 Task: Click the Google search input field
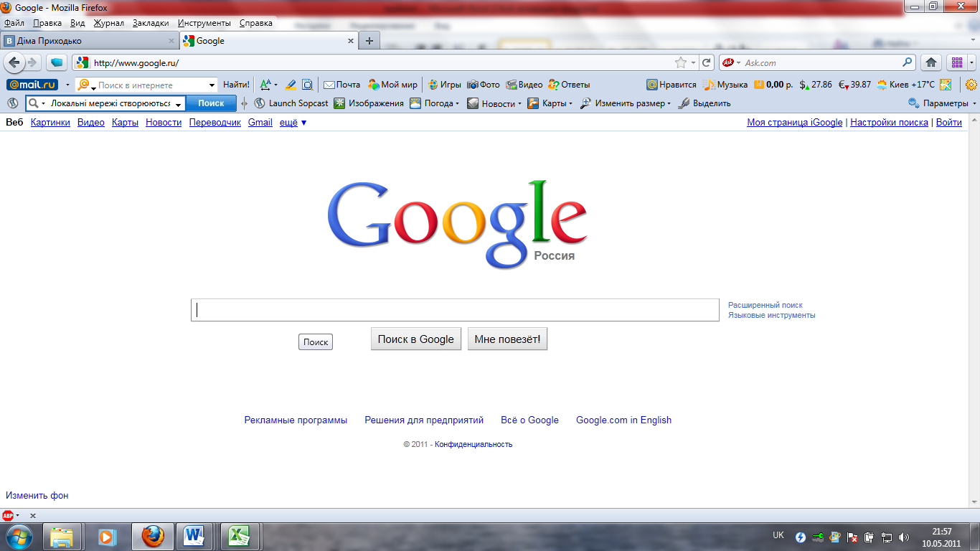coord(455,310)
